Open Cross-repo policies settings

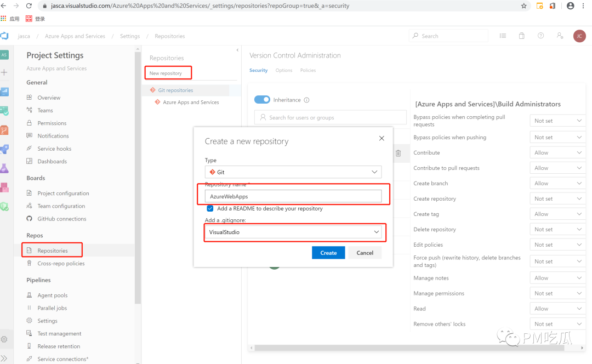pyautogui.click(x=61, y=263)
